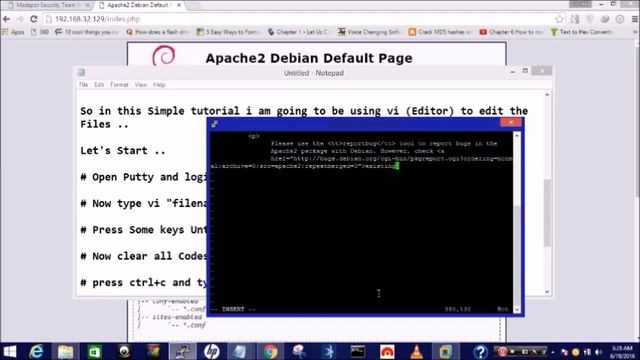Screen dimensions: 640x360
Task: Close the PuTTY terminal window
Action: (x=511, y=122)
